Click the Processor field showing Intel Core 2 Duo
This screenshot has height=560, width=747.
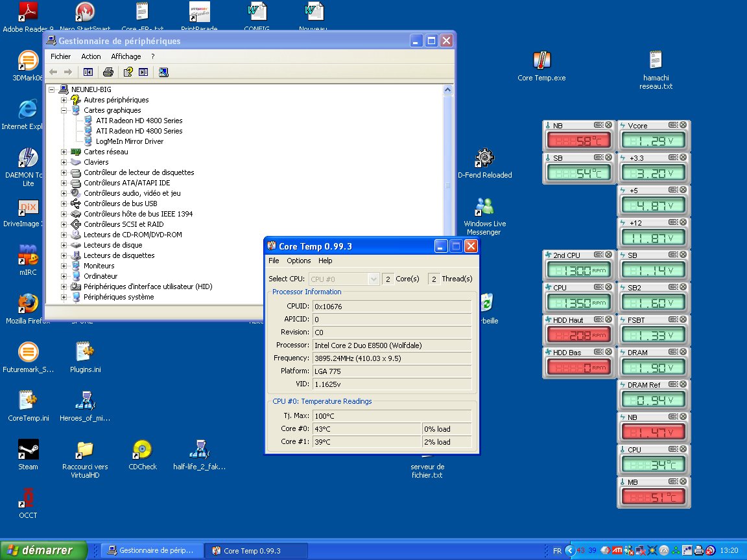(392, 345)
